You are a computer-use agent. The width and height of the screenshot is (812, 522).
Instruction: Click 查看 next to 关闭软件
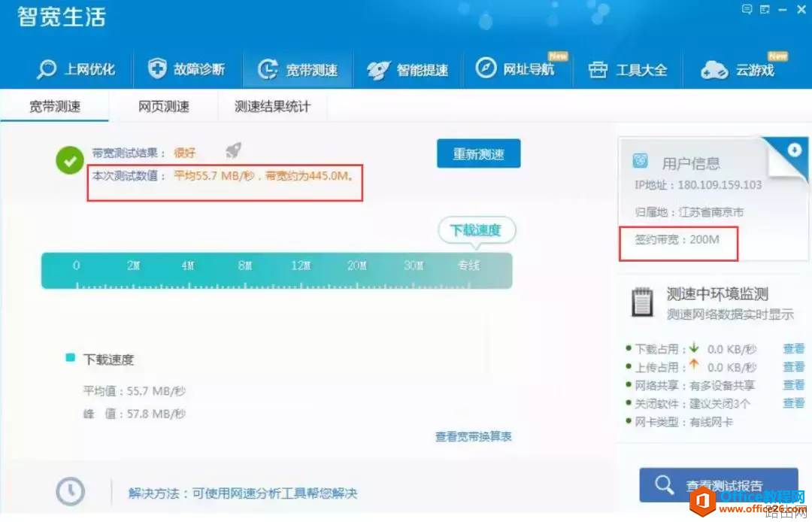click(x=793, y=403)
